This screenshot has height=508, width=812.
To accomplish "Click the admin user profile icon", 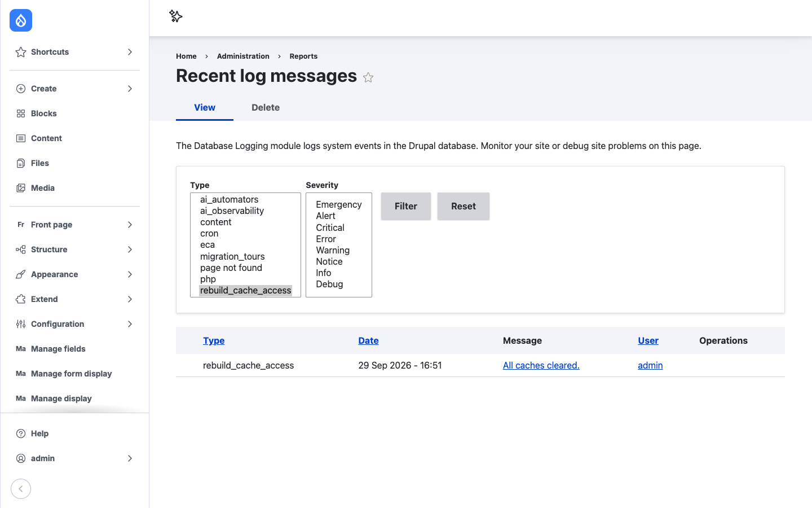I will [21, 458].
